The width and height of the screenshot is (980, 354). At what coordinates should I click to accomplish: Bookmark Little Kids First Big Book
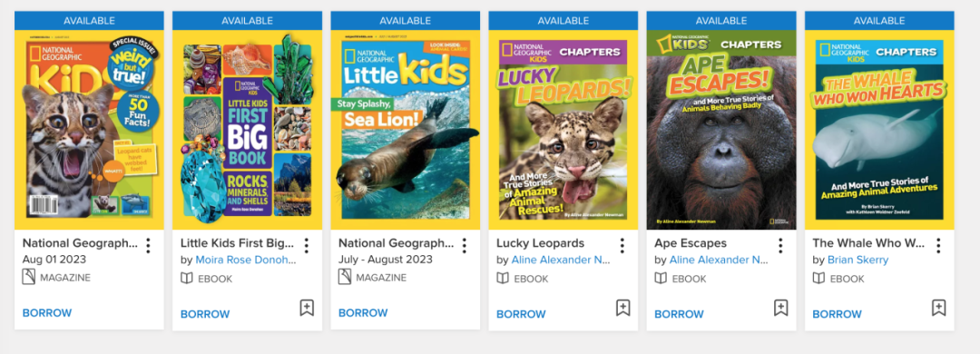click(x=307, y=308)
